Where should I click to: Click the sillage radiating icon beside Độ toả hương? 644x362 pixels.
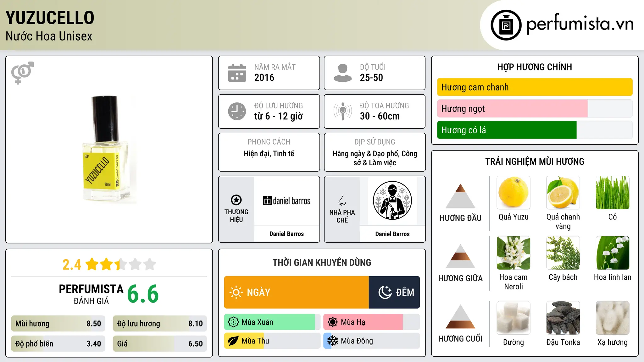pyautogui.click(x=343, y=111)
